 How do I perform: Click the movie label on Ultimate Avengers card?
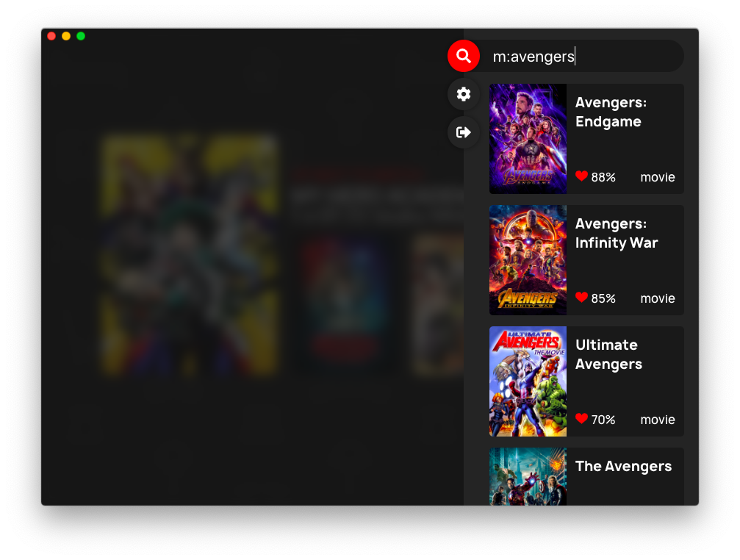point(658,420)
